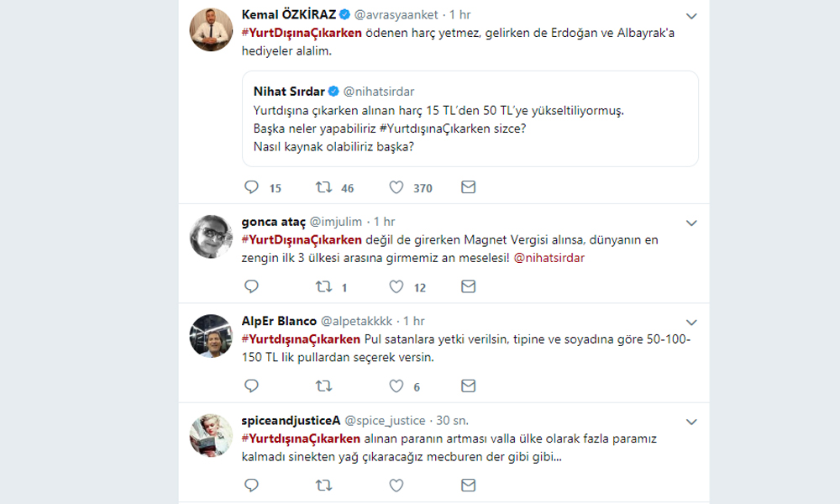The width and height of the screenshot is (840, 504).
Task: Like gonca ataç's tweet
Action: 396,287
